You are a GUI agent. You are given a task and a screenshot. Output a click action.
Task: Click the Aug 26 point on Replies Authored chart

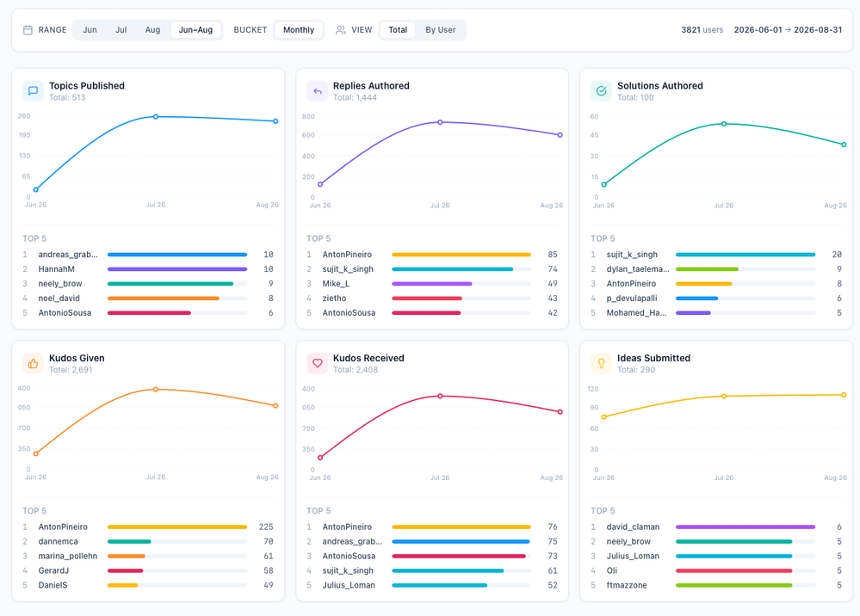tap(560, 135)
